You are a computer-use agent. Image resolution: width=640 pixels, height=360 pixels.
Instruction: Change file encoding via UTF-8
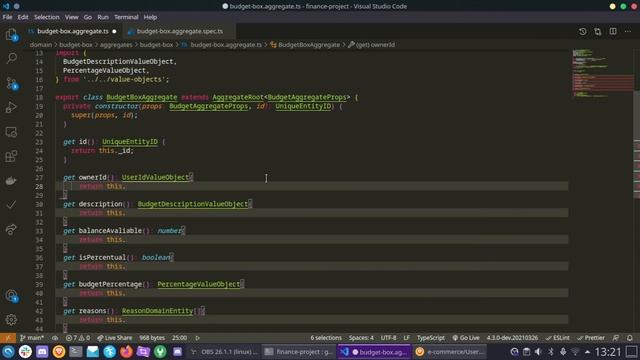[x=388, y=338]
